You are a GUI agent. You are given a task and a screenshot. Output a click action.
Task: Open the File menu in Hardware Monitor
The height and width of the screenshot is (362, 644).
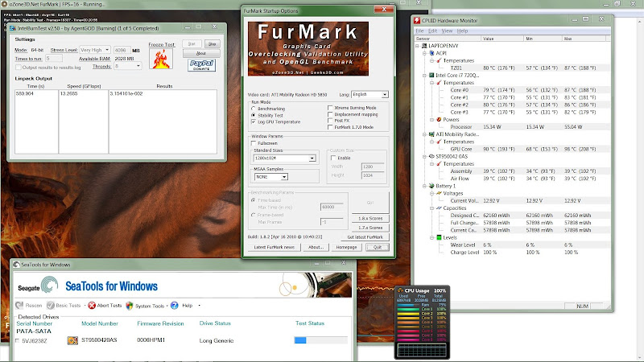[x=421, y=31]
